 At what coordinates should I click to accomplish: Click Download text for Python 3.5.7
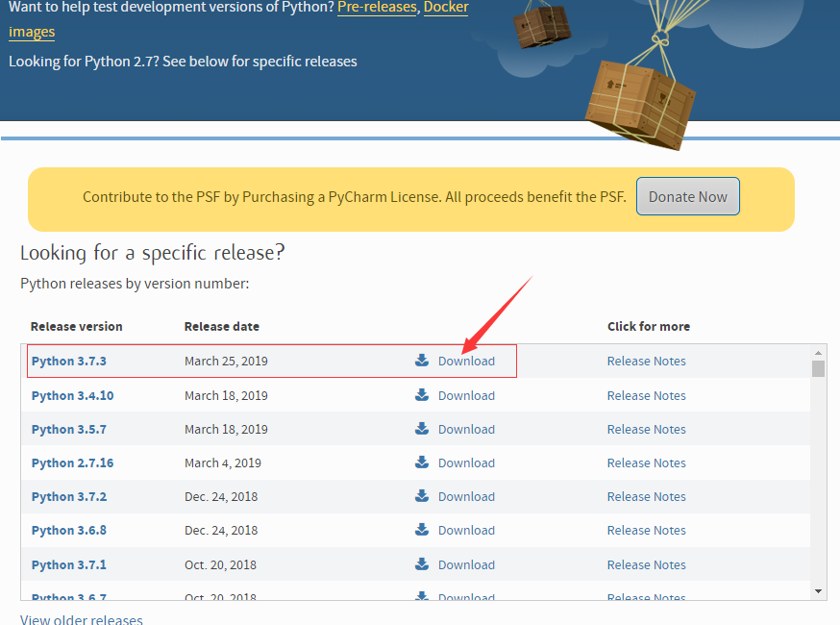(466, 430)
